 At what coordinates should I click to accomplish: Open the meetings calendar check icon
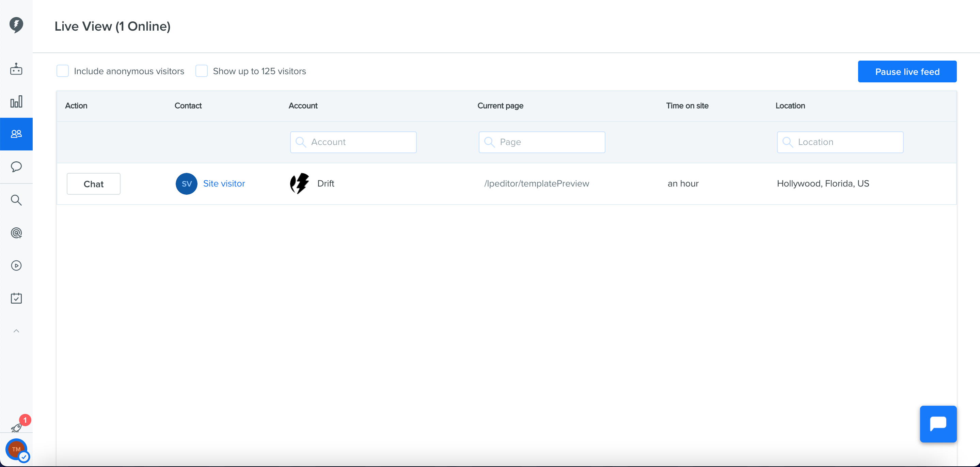(16, 298)
